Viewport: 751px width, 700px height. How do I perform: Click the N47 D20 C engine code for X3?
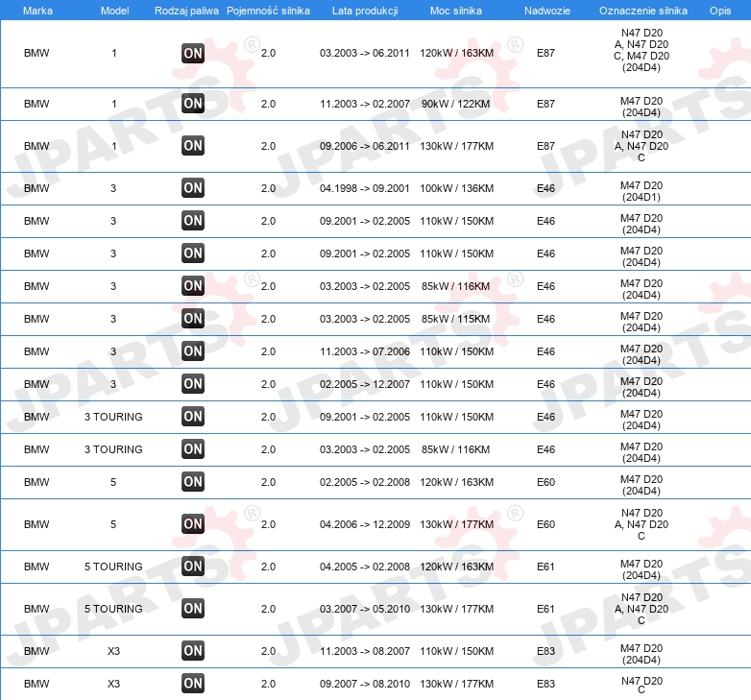642,686
